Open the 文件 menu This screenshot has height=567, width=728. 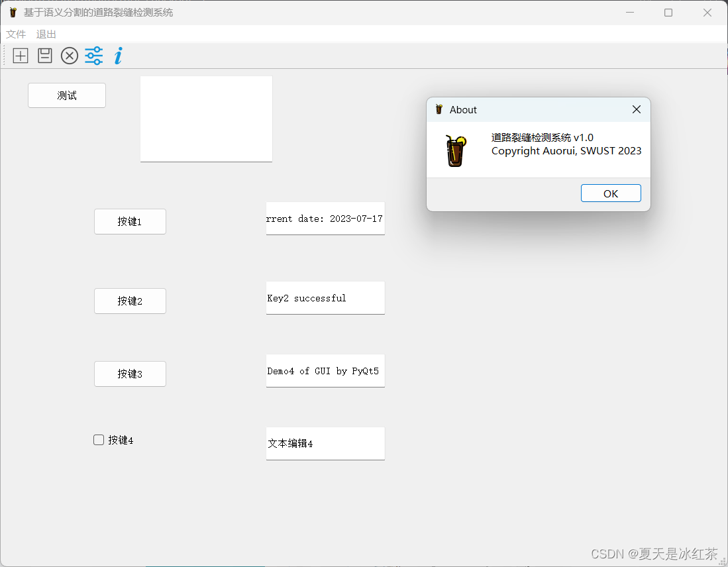point(15,34)
